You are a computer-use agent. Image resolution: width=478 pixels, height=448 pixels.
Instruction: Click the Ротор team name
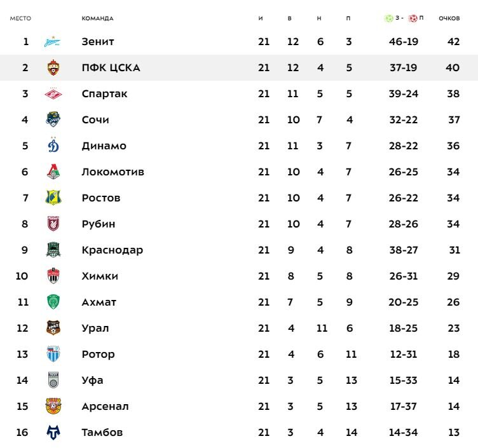point(98,354)
